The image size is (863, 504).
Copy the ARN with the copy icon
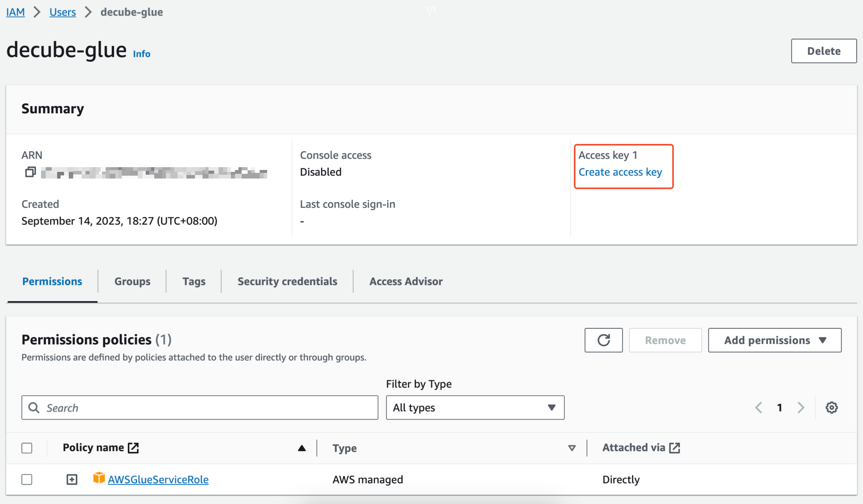point(31,172)
